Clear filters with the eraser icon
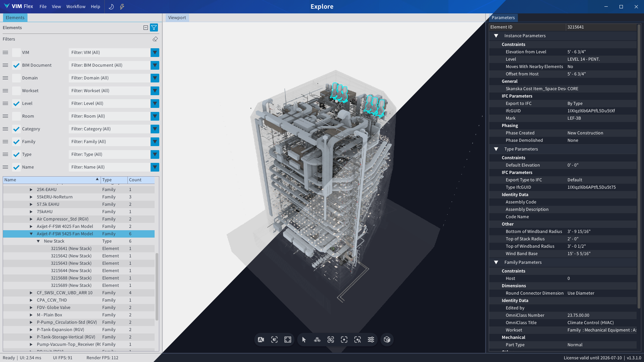Viewport: 644px width, 362px height. tap(155, 39)
